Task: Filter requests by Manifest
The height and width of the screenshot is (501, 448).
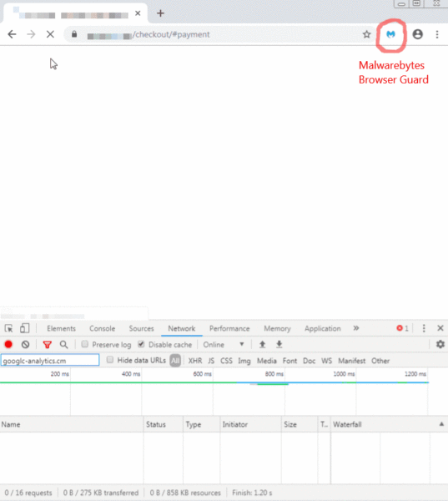Action: point(351,361)
